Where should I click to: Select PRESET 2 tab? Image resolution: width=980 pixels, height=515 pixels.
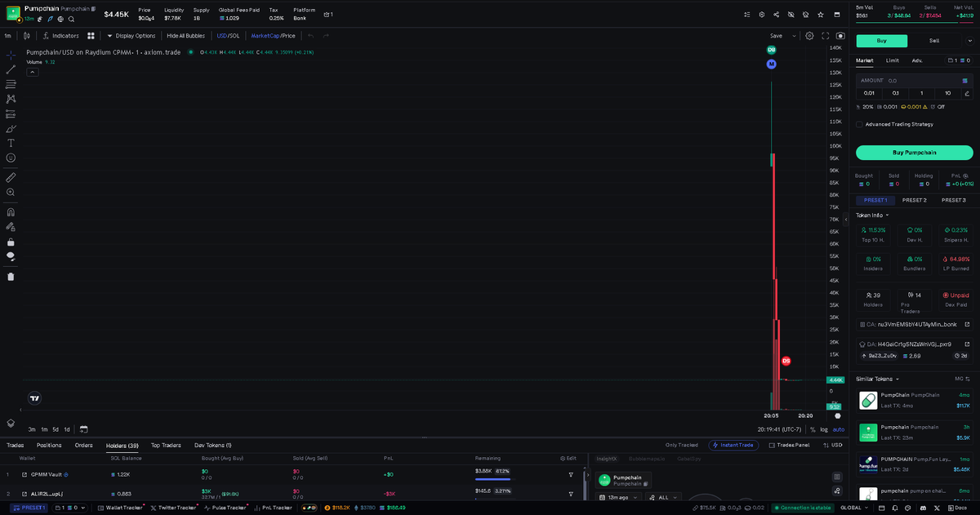(x=914, y=200)
